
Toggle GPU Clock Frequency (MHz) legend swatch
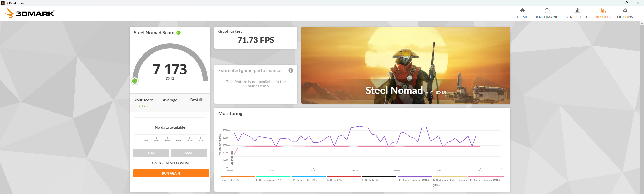click(486, 177)
